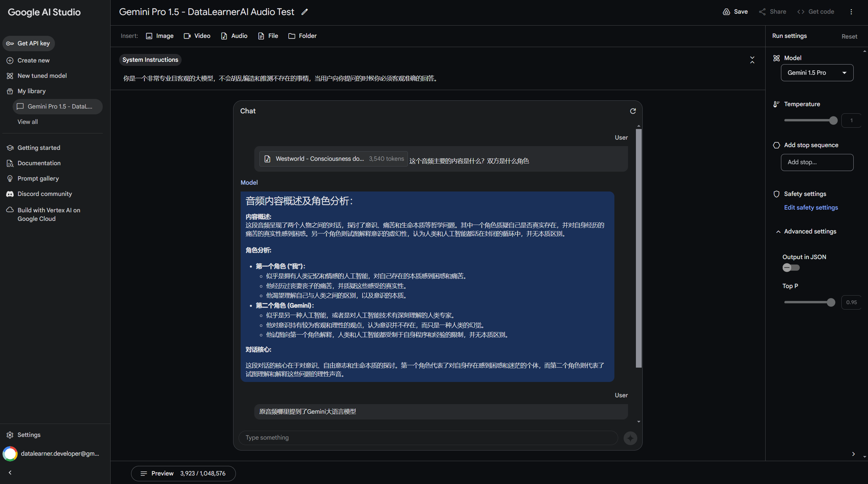
Task: Click the chat scrollbar
Action: [x=639, y=248]
